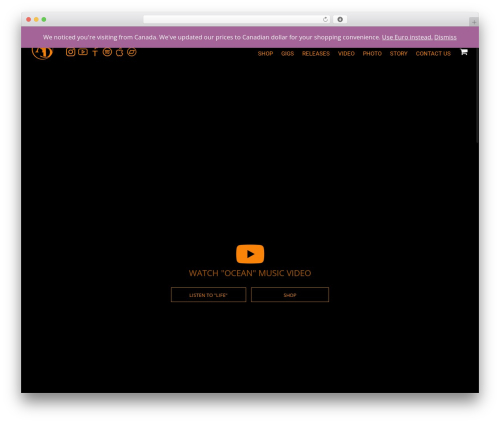Play the Ocean music video

250,254
